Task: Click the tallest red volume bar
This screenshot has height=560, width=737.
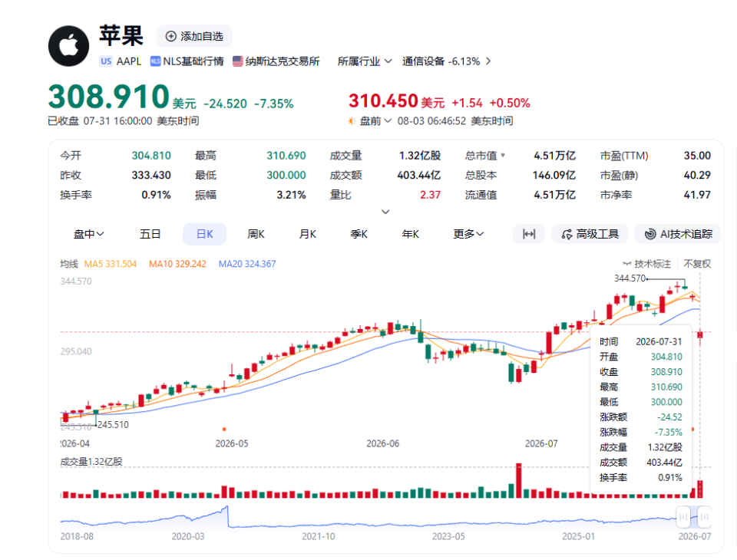Action: (519, 481)
